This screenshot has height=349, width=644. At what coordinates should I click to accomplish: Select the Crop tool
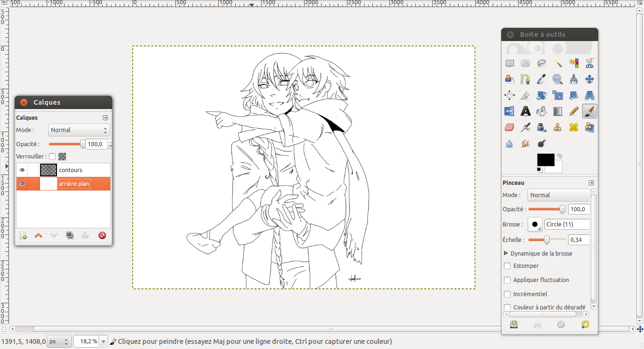(526, 95)
